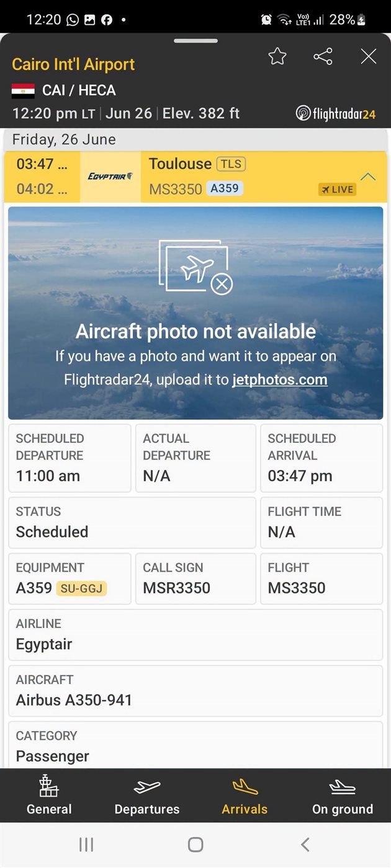Tap the SU-GGJ registration tag

(81, 588)
